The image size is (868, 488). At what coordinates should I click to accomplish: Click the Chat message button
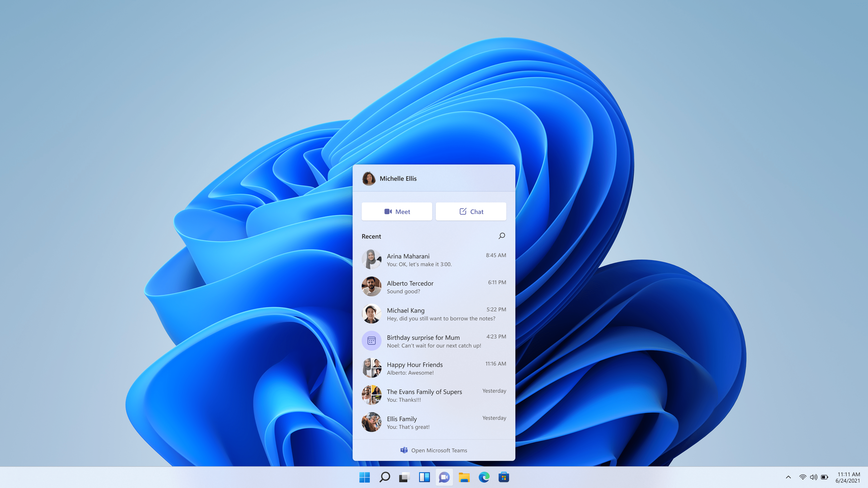point(471,211)
